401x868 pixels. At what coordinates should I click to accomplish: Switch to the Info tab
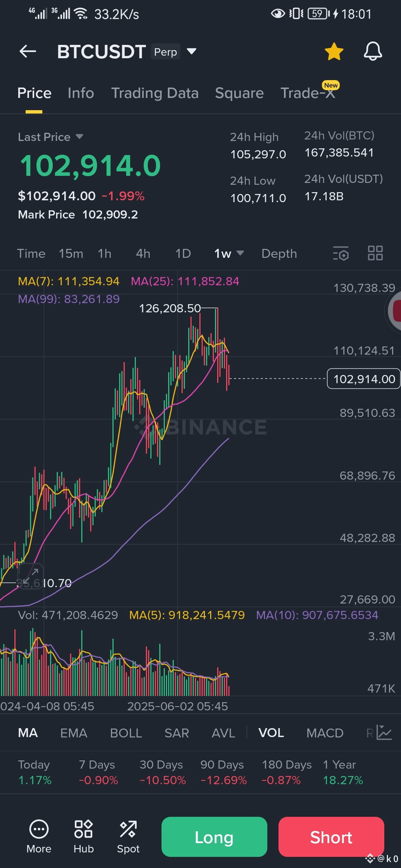pos(81,93)
